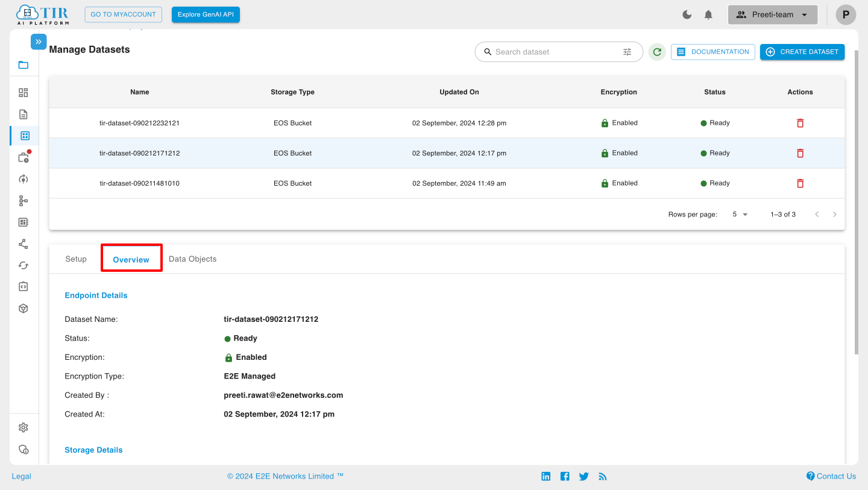Click the E2E Managed encryption type value

[250, 376]
